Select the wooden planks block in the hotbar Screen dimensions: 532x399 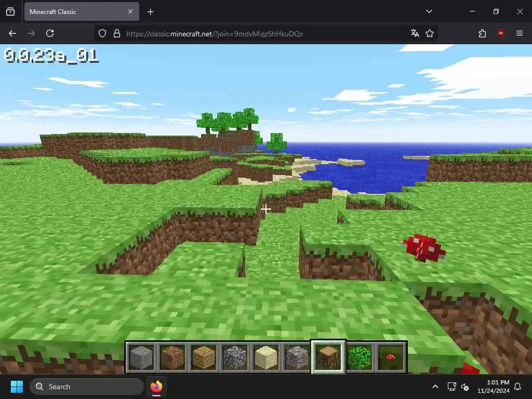pos(204,357)
